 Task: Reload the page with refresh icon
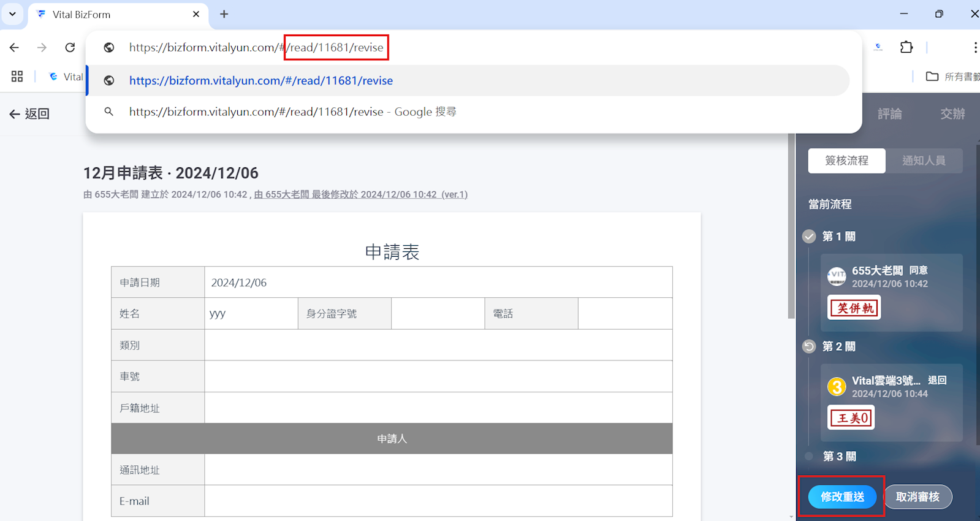click(x=70, y=48)
